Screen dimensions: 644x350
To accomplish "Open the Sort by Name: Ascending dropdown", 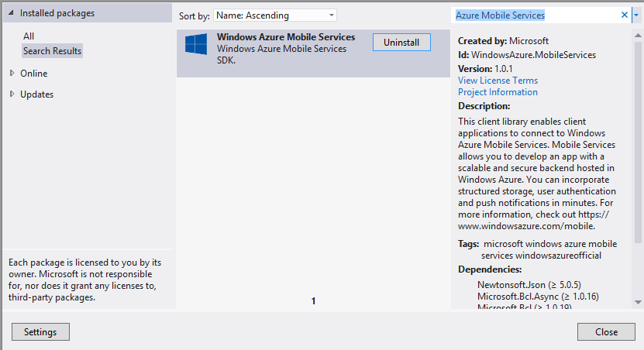I will [275, 15].
